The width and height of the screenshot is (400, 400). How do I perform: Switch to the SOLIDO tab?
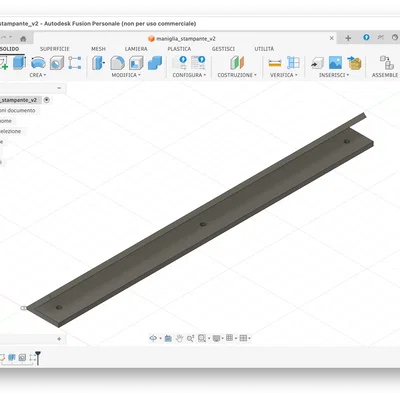(9, 49)
